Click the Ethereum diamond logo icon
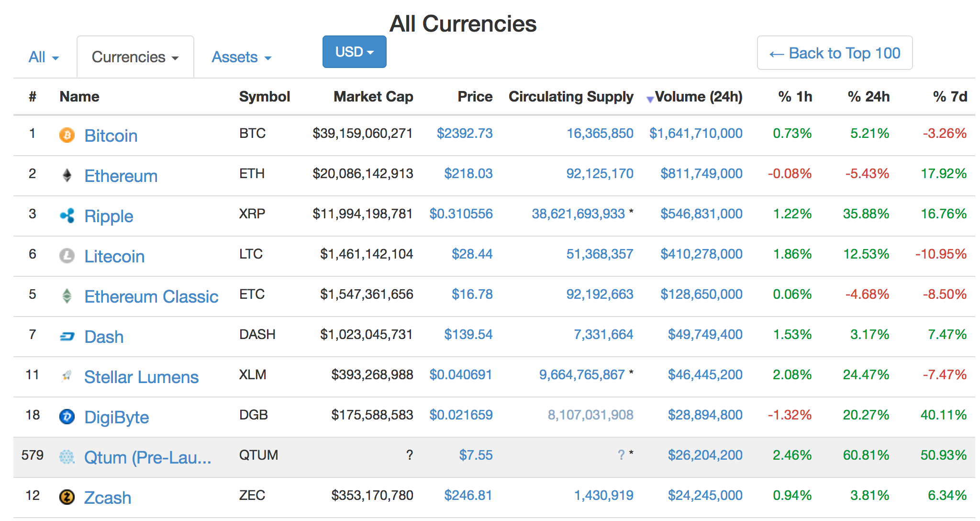The image size is (980, 521). coord(67,175)
